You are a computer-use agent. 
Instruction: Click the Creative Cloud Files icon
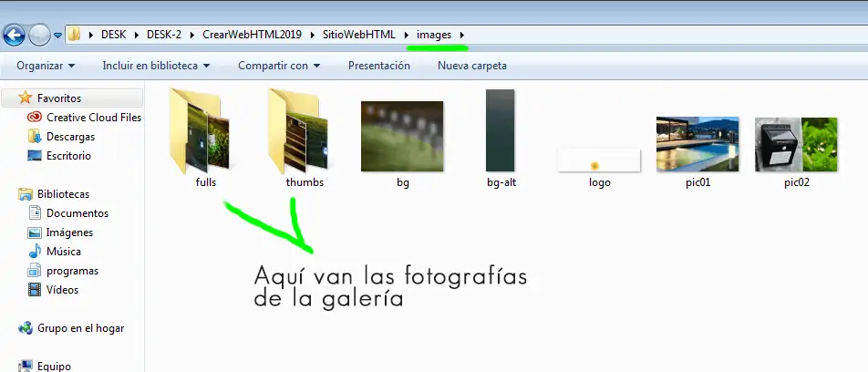[35, 118]
